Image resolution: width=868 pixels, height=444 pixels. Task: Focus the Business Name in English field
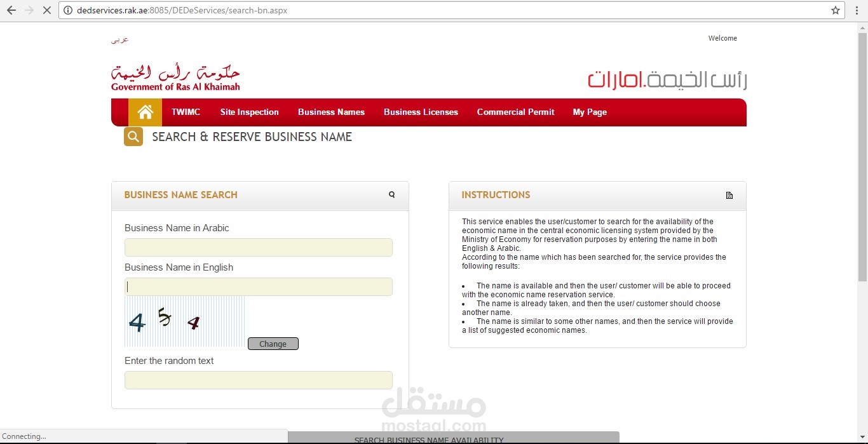click(259, 287)
